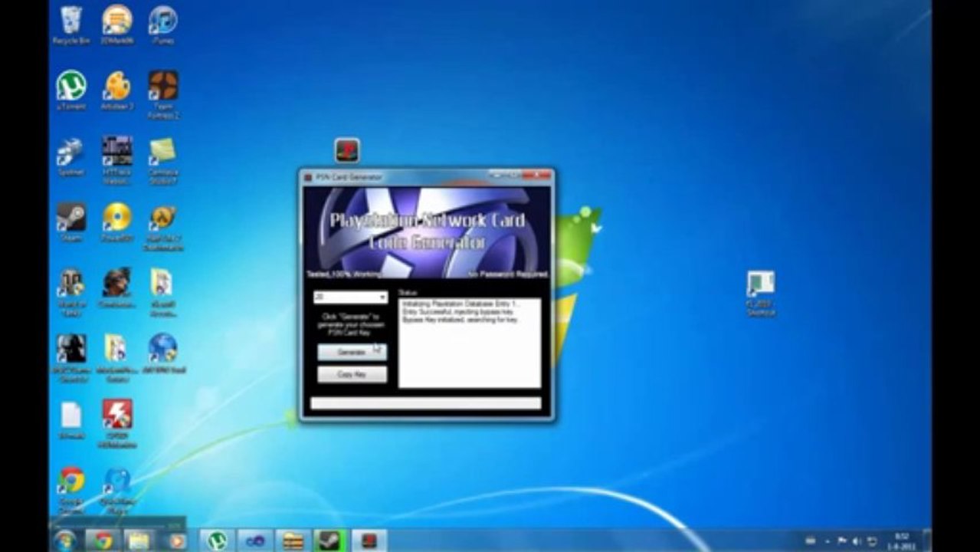The height and width of the screenshot is (552, 980).
Task: Open Camtasia Studio desktop shortcut
Action: click(x=162, y=160)
